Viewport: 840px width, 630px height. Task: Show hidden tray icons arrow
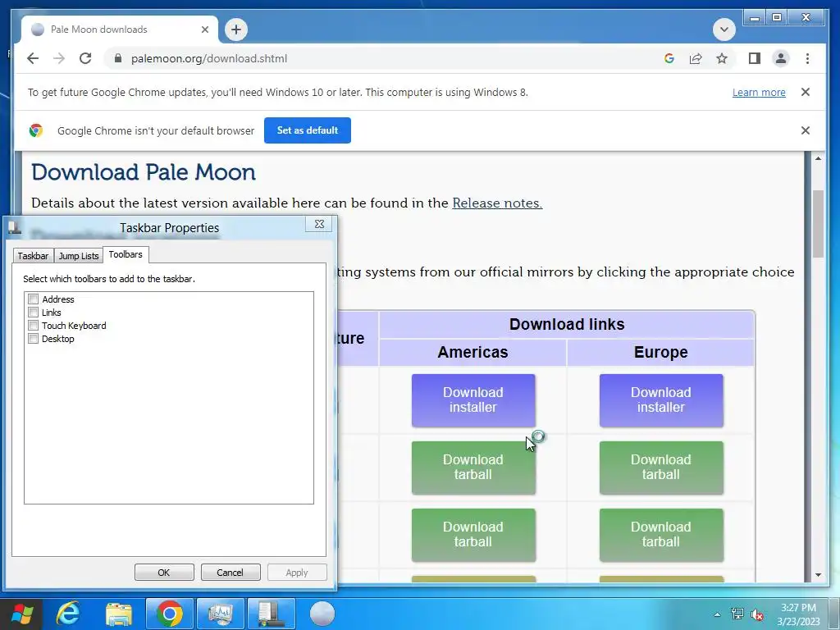(717, 614)
